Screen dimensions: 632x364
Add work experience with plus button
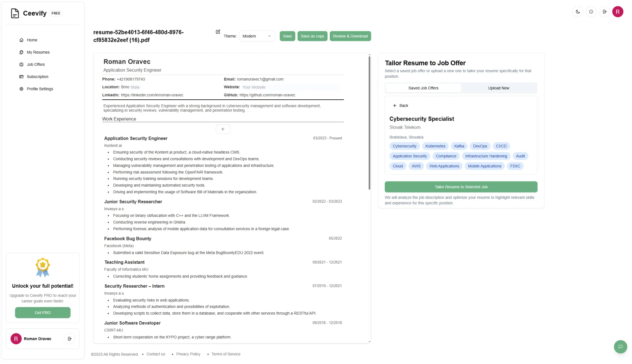click(223, 129)
